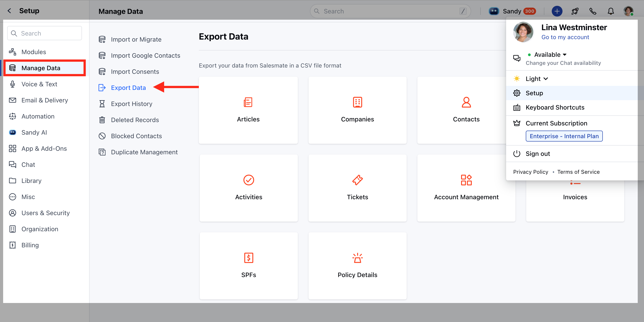Click the Enterprise - Internal Plan badge

coord(564,136)
